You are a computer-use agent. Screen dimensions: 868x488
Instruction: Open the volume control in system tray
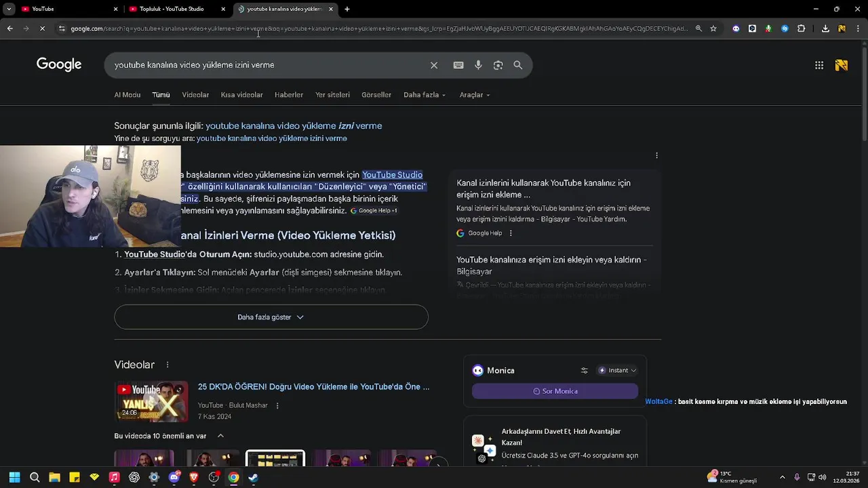[x=823, y=477]
